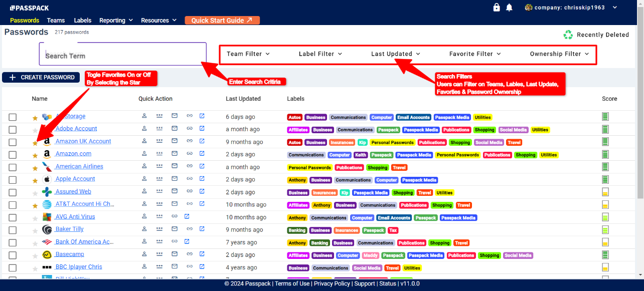The width and height of the screenshot is (644, 291).
Task: Open the Baker Tilly password entry
Action: (x=70, y=229)
